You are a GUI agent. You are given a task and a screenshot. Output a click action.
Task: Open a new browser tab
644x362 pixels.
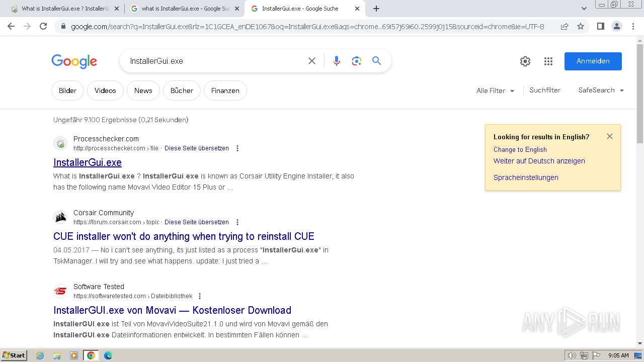click(x=376, y=9)
